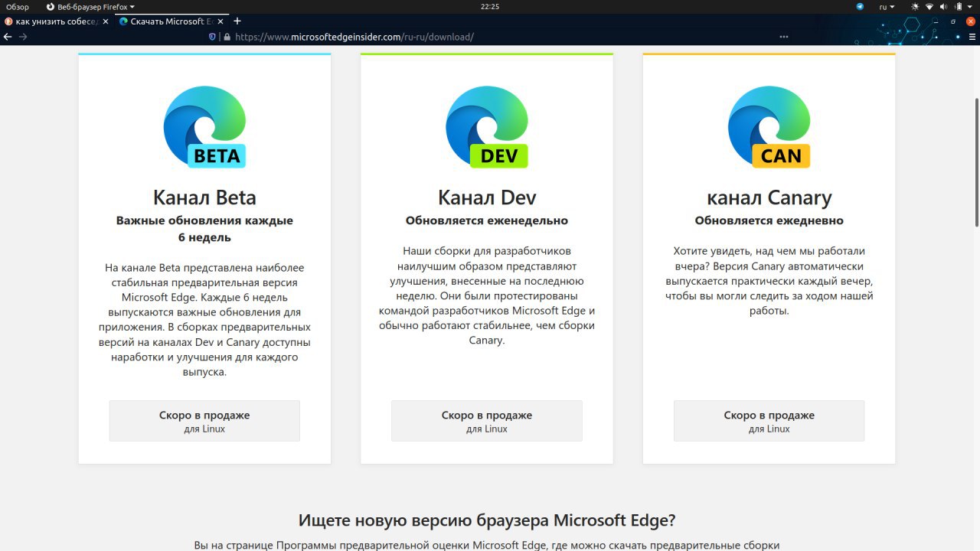
Task: Click the page vertical scrollbar thumb
Action: click(976, 162)
